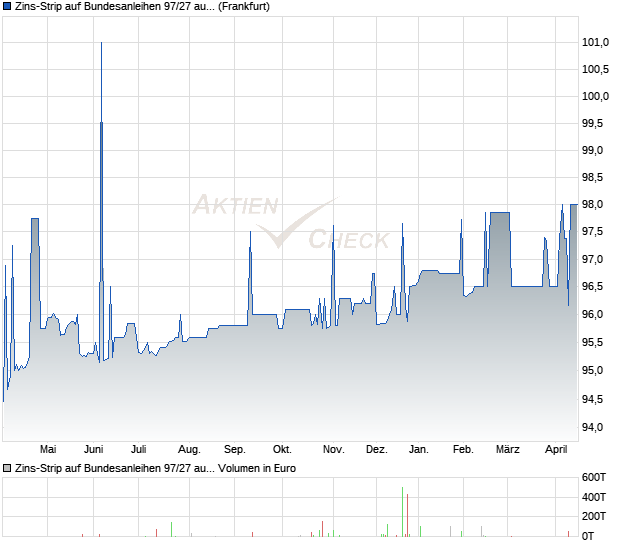Select the Nov. label on time axis

[x=334, y=450]
